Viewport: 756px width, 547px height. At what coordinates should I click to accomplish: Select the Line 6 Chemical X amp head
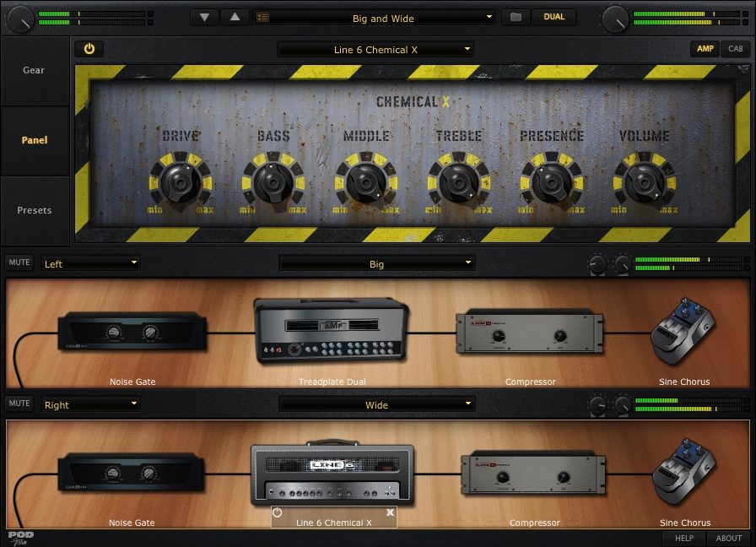coord(332,474)
